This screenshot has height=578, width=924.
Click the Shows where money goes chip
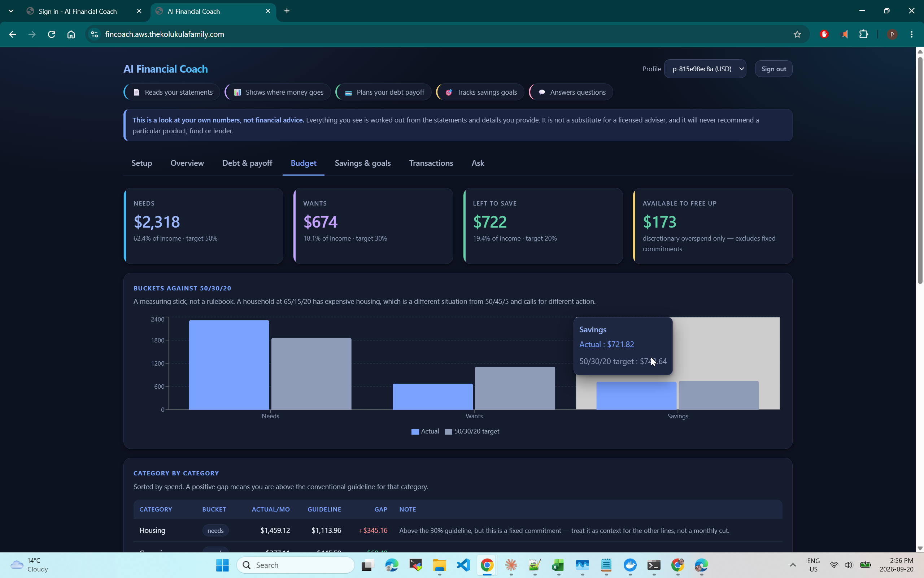coord(278,92)
